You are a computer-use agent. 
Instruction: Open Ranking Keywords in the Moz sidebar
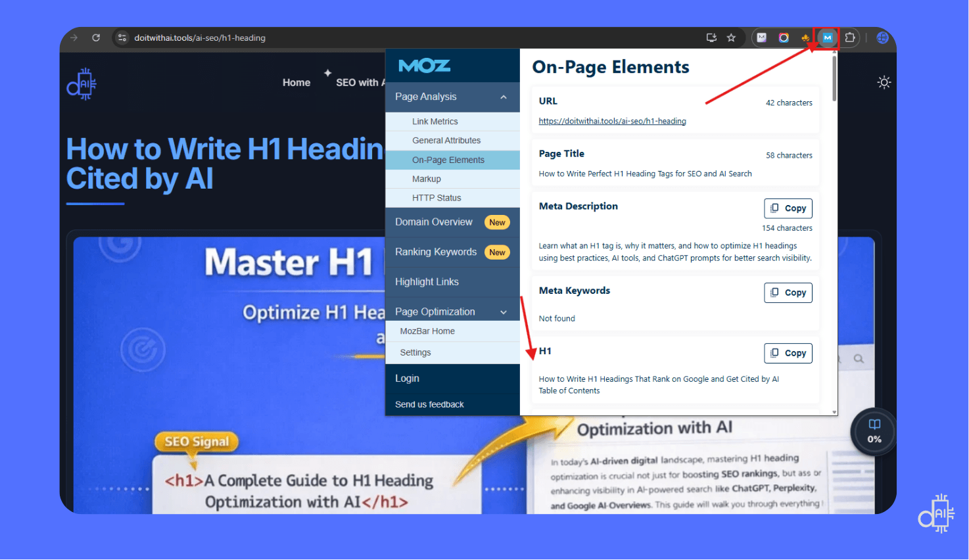(436, 252)
